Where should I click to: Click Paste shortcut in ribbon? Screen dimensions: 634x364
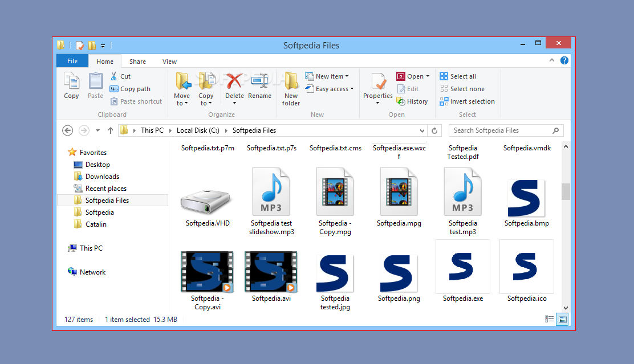click(x=136, y=101)
